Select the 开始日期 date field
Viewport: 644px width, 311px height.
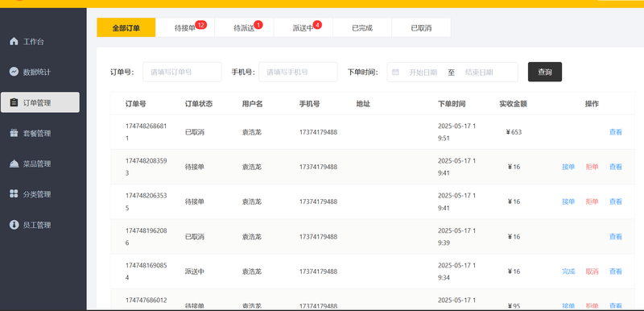point(423,73)
